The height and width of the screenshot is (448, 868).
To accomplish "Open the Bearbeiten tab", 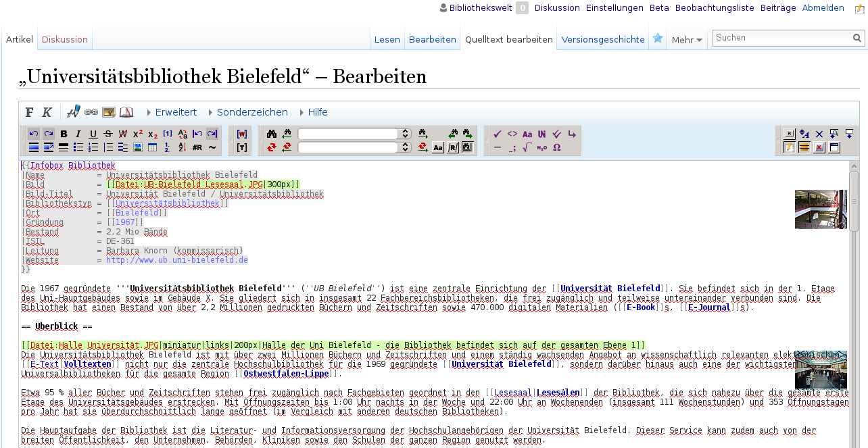I will [x=433, y=39].
